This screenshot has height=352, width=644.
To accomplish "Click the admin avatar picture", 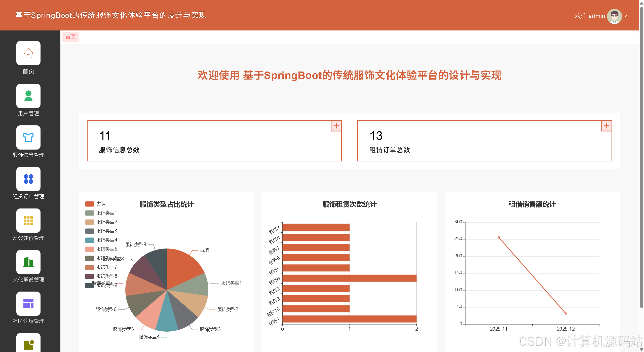I will (614, 16).
